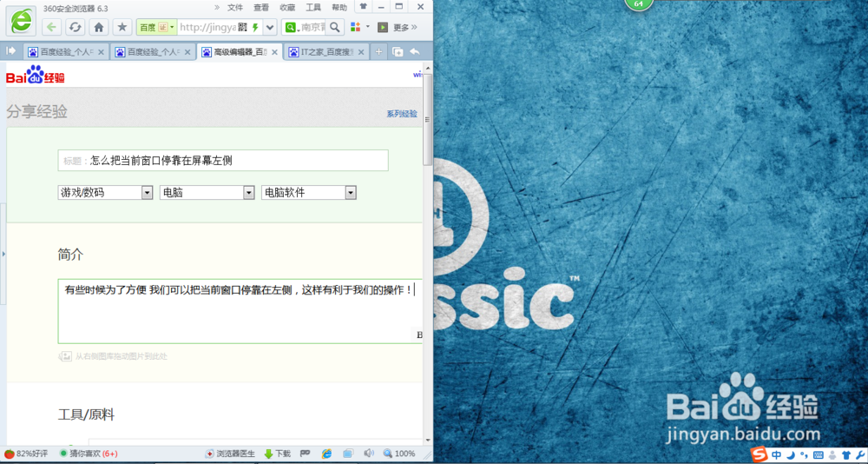Toggle the sidebar arrow left of tabs
Screen dimensions: 868x464
(x=11, y=51)
